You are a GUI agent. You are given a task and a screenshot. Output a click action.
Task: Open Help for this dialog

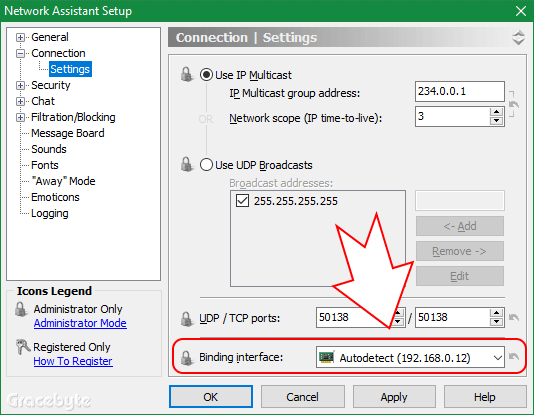click(485, 397)
